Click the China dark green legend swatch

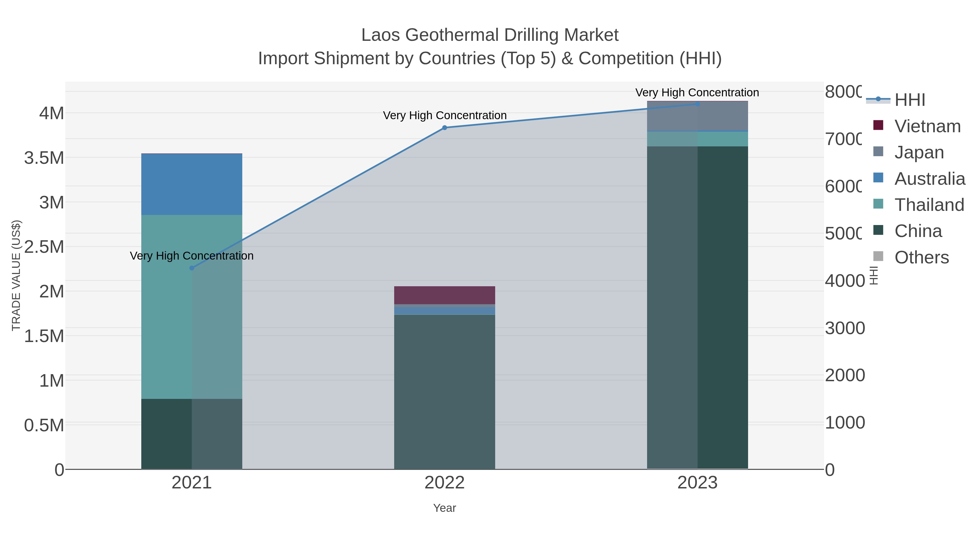[x=878, y=230]
